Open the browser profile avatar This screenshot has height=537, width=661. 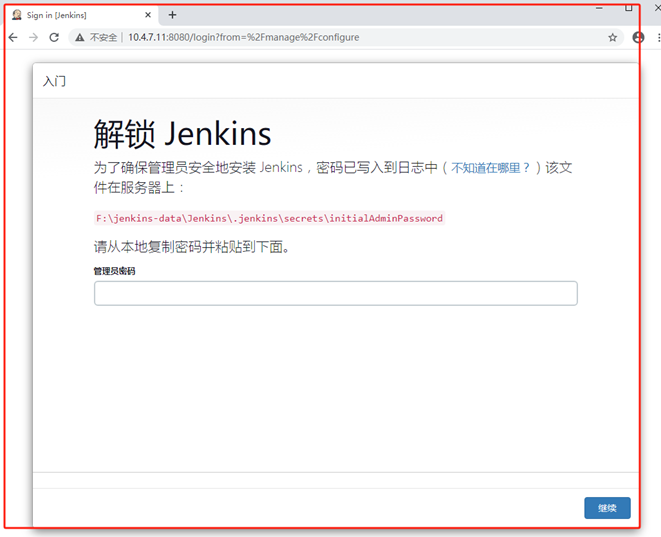tap(638, 38)
